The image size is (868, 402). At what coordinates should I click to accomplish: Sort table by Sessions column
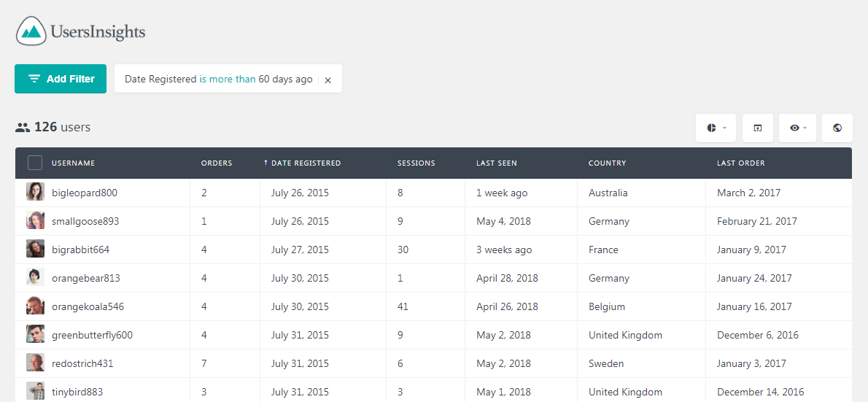(x=416, y=163)
